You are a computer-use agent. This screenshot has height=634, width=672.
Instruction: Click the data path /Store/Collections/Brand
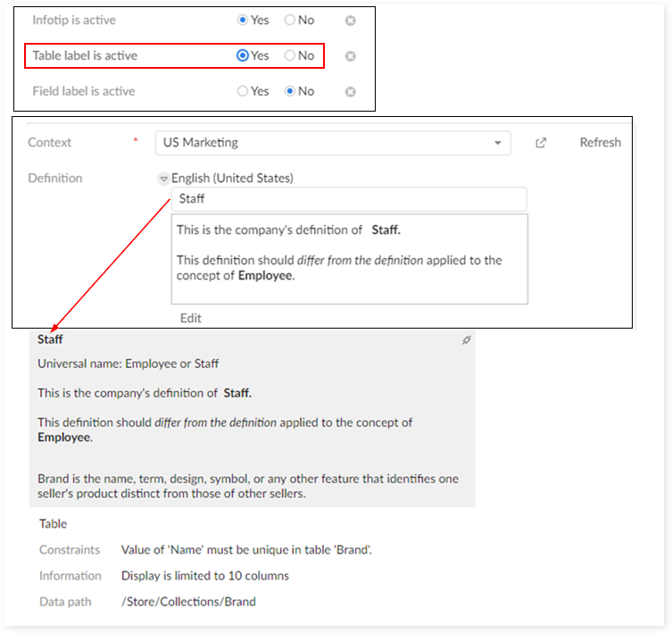click(188, 602)
